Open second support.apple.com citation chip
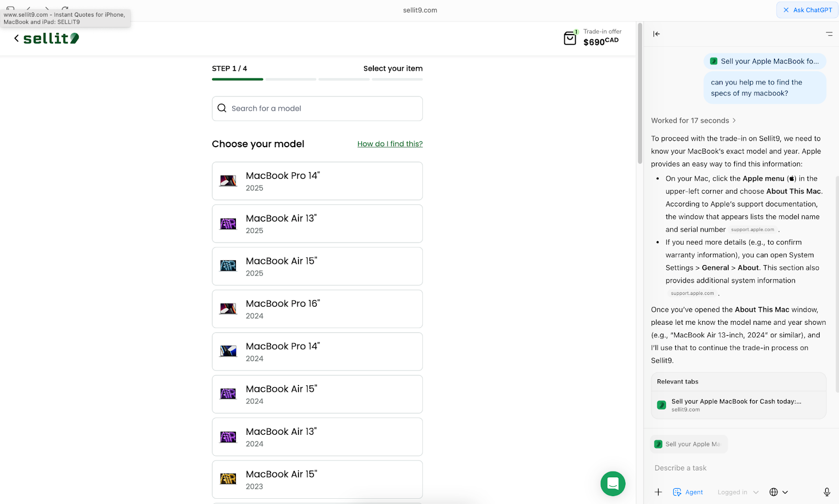 tap(692, 293)
